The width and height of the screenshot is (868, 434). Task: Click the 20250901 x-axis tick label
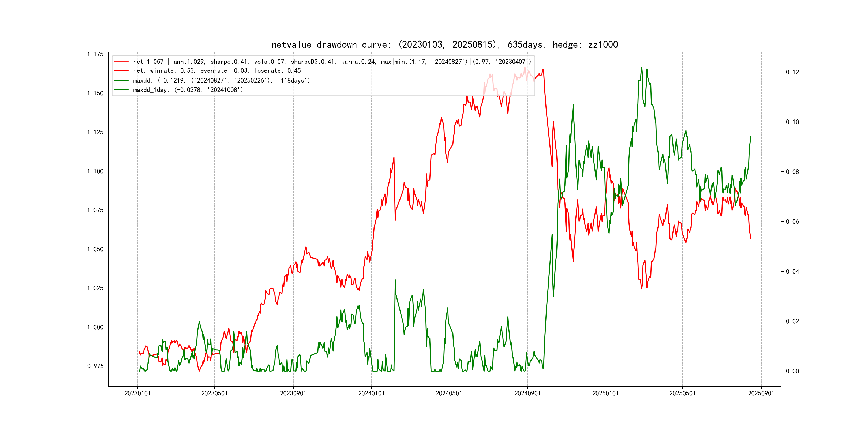(x=761, y=394)
